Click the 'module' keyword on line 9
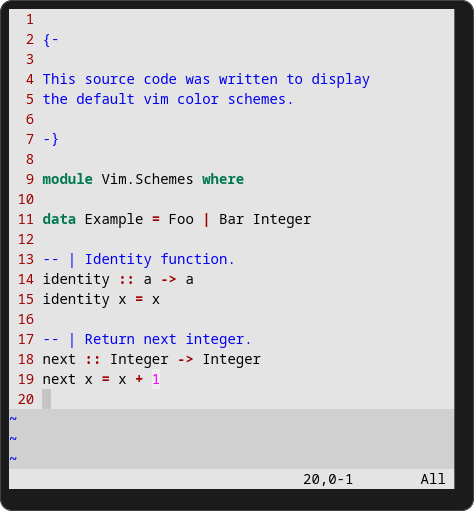 (x=67, y=179)
